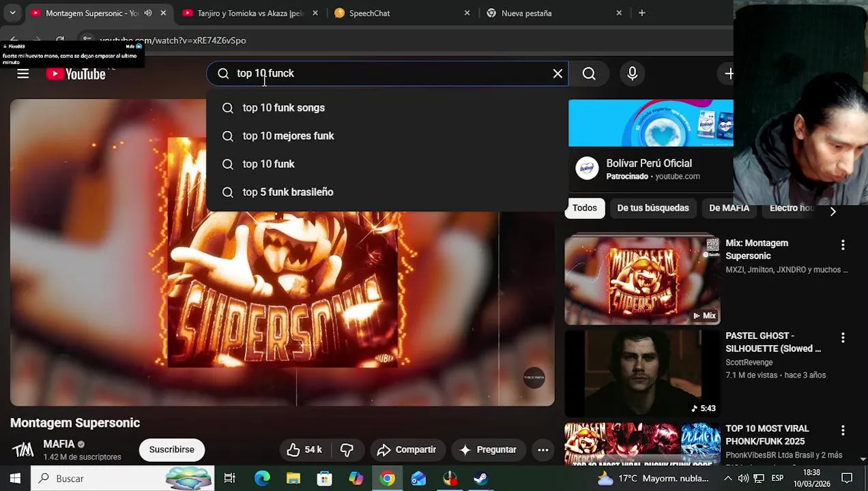The image size is (868, 491).
Task: Open options for Mix: Montagem Supersonic
Action: (x=843, y=245)
